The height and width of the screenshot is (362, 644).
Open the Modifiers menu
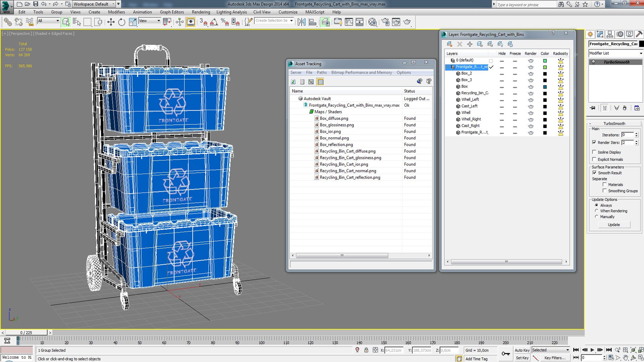click(116, 12)
